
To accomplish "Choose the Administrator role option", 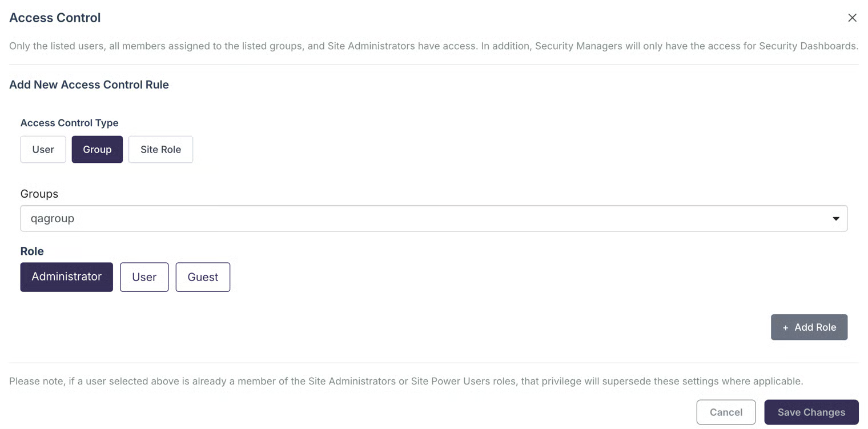I will [66, 277].
